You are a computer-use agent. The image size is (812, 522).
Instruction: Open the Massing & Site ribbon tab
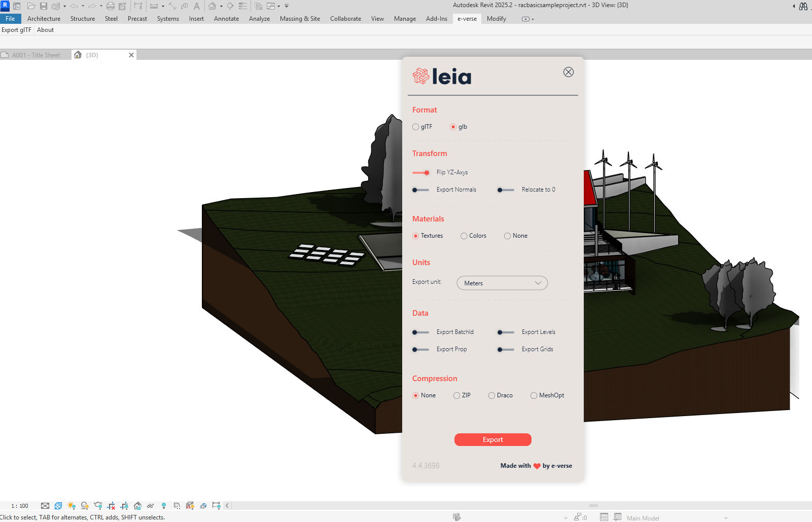[x=300, y=19]
